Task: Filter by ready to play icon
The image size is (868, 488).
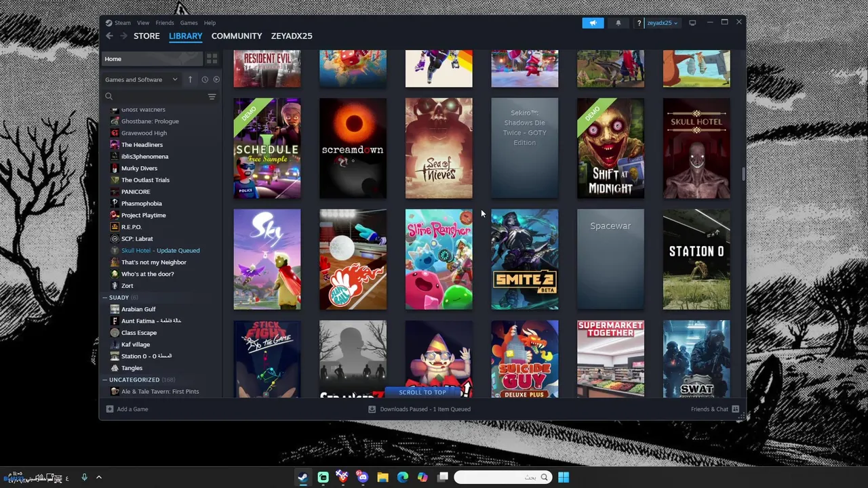Action: [216, 79]
